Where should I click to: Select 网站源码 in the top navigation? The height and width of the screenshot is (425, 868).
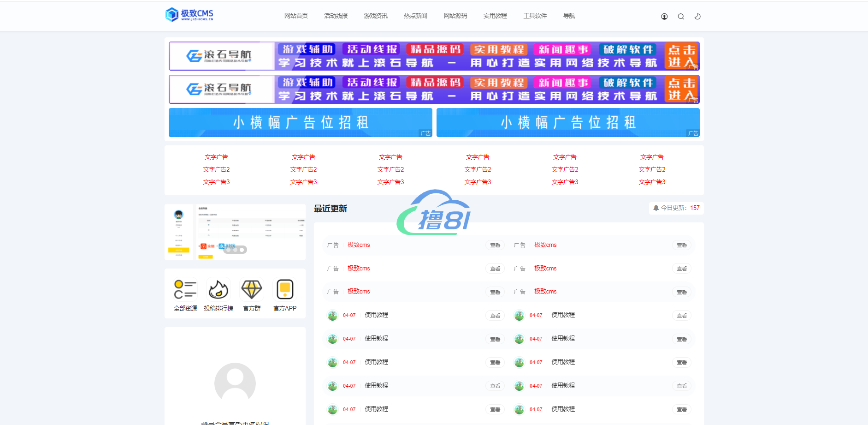click(x=455, y=16)
